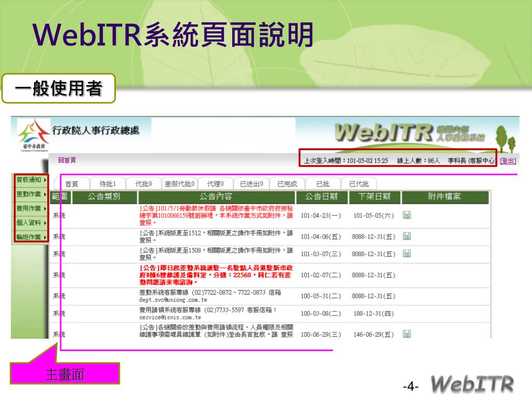Click the 公告內容 column header
This screenshot has width=532, height=399.
click(x=216, y=197)
